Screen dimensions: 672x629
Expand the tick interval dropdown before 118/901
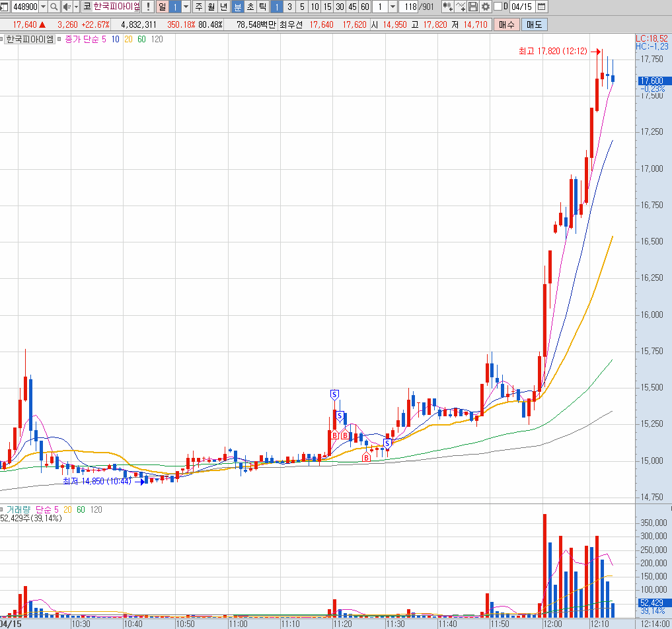click(393, 7)
